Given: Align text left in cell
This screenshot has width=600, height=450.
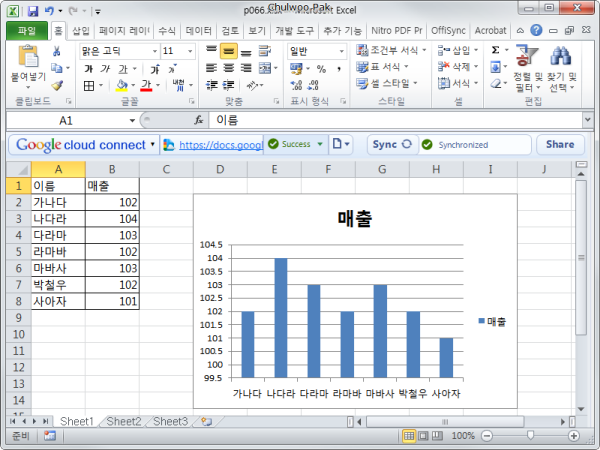Looking at the screenshot, I should click(211, 68).
